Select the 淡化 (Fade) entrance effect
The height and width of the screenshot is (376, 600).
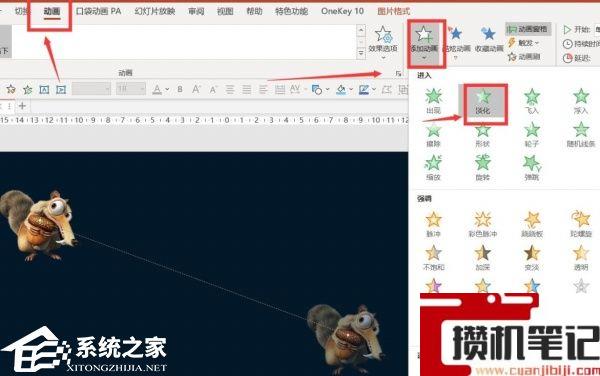pos(483,101)
